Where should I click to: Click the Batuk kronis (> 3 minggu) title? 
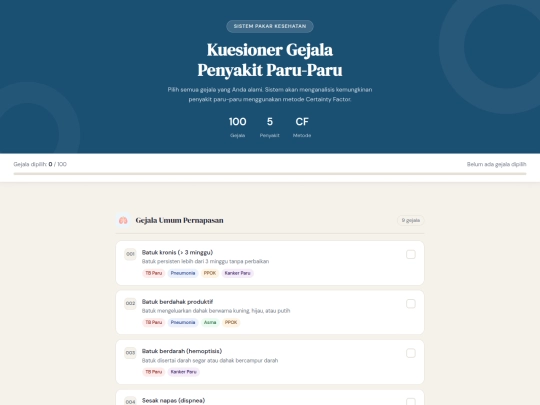pos(177,252)
